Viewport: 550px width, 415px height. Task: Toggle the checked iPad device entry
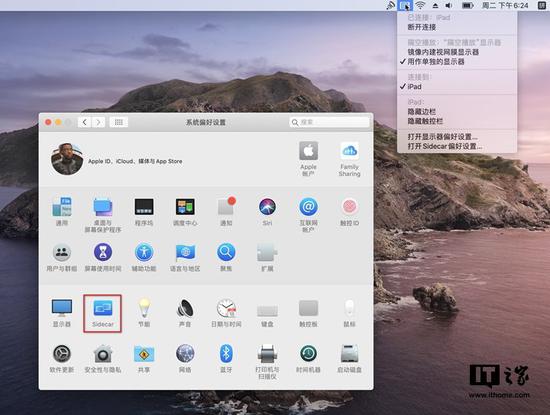click(x=457, y=86)
